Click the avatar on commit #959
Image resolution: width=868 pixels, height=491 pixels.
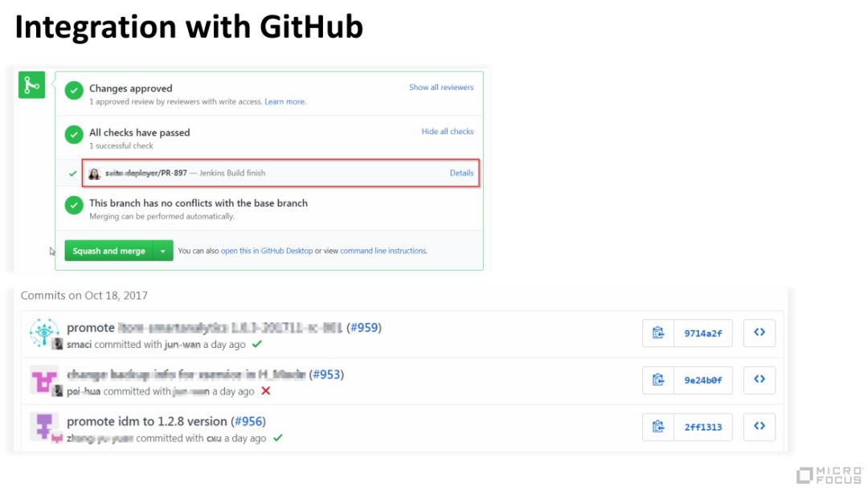click(43, 333)
